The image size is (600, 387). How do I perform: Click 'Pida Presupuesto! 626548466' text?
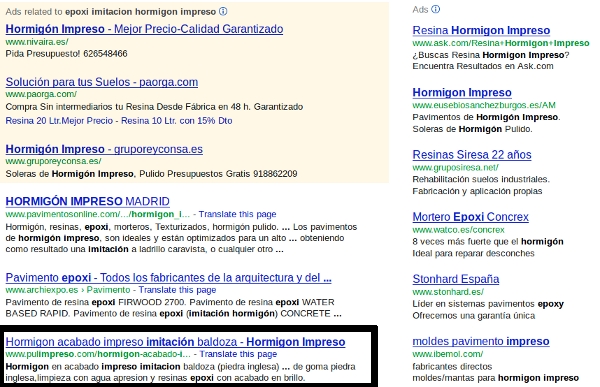pos(66,54)
